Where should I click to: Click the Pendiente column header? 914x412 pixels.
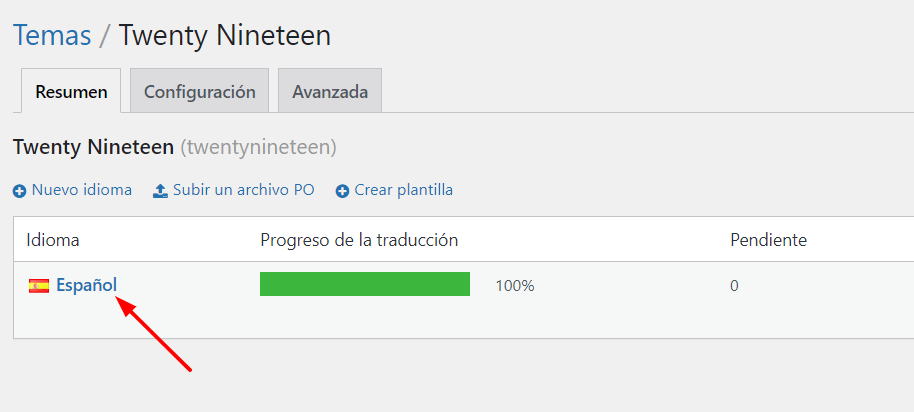(x=768, y=240)
